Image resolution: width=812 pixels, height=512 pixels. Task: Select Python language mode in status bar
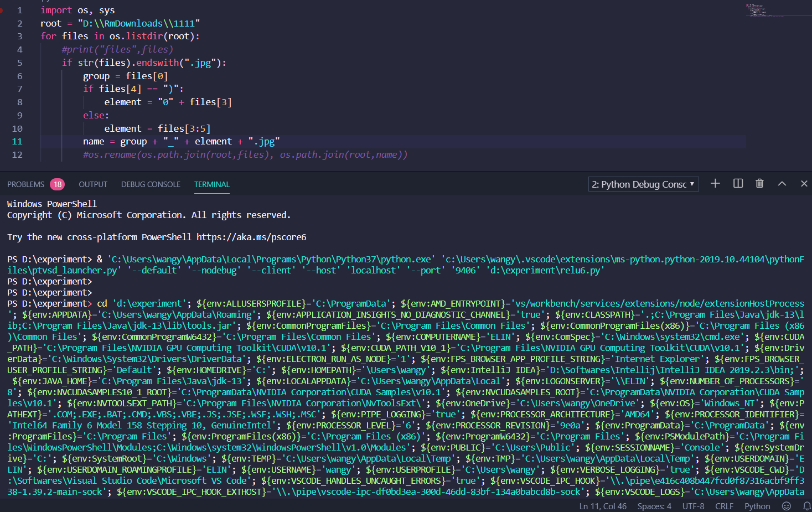(x=757, y=505)
